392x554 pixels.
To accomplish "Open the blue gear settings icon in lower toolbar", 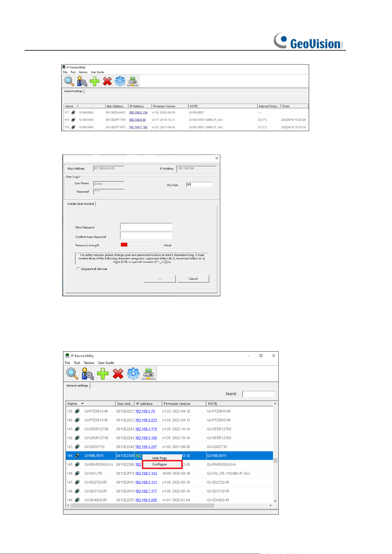I will coord(133,373).
